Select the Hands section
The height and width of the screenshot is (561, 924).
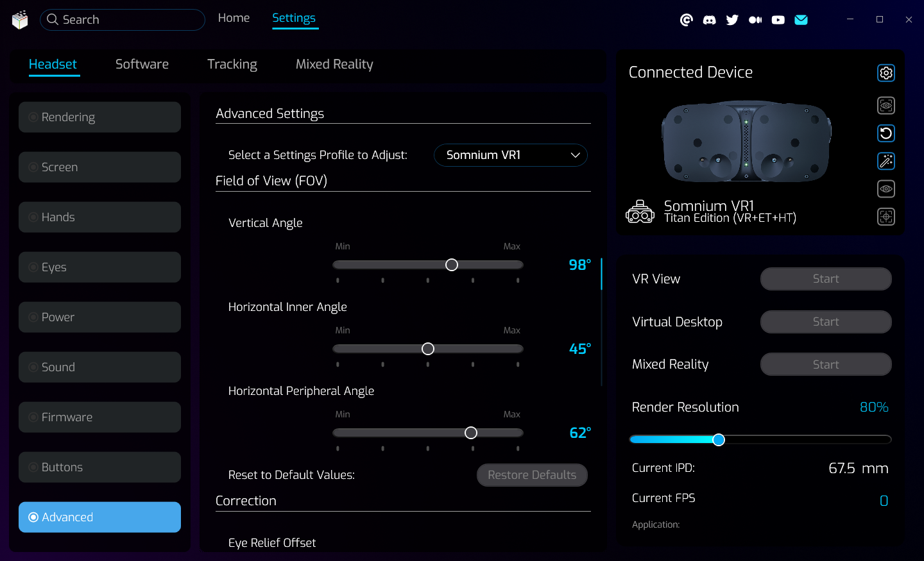[99, 217]
